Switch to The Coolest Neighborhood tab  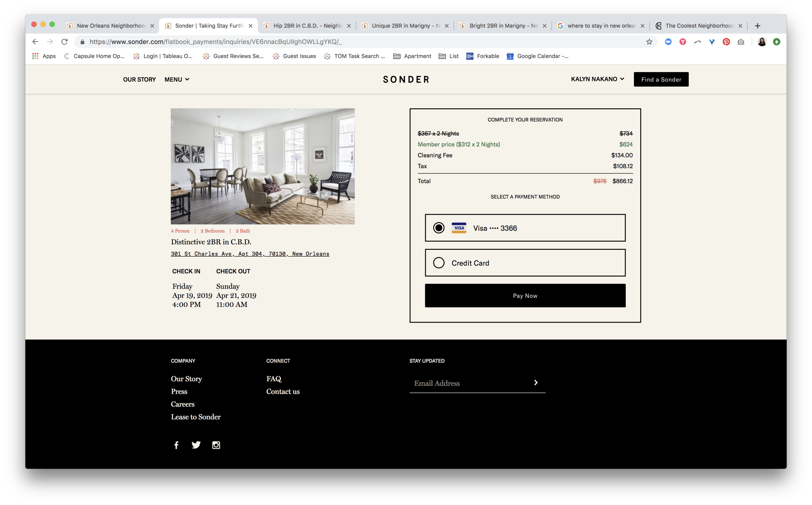[699, 26]
